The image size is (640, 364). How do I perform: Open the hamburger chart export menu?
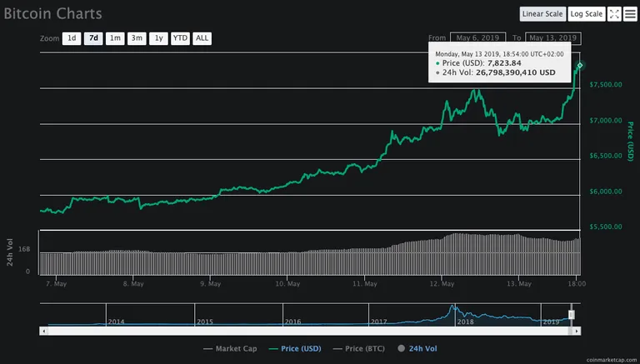[630, 14]
